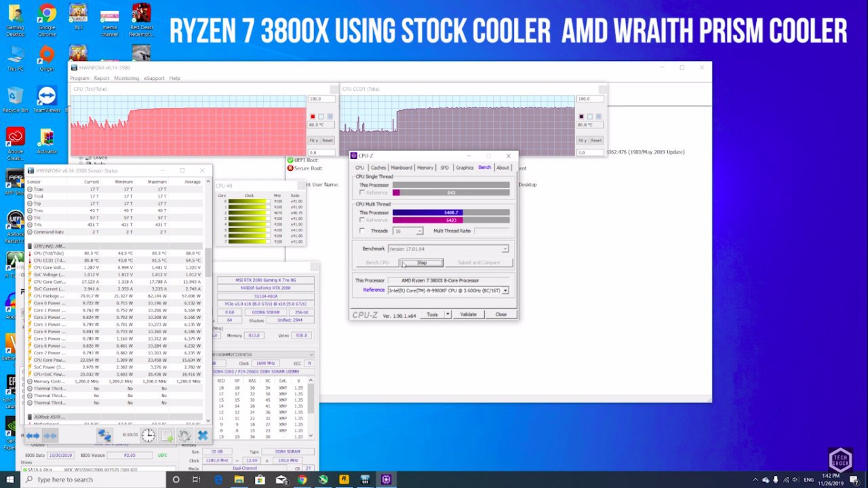868x488 pixels.
Task: Open Task View on taskbar
Action: coord(197,479)
